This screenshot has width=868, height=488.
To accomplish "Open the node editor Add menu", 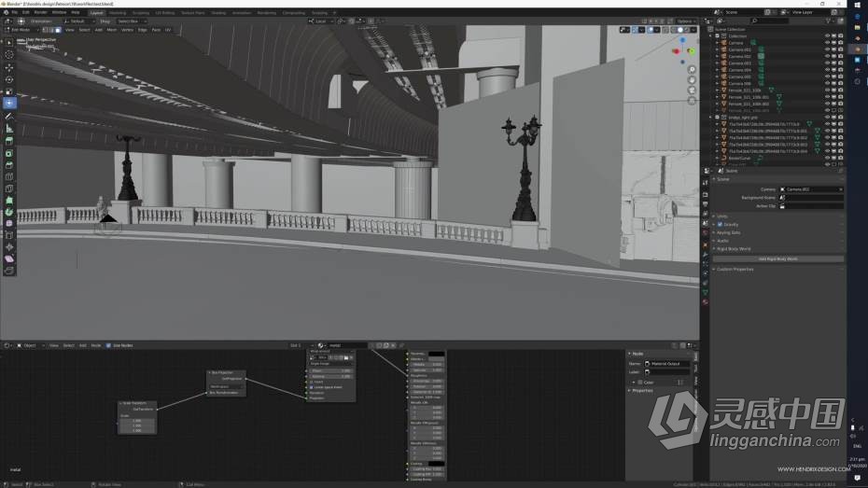I will 82,345.
